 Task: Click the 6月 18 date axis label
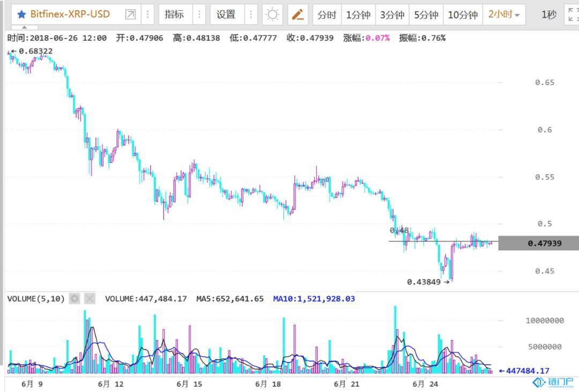pyautogui.click(x=268, y=384)
